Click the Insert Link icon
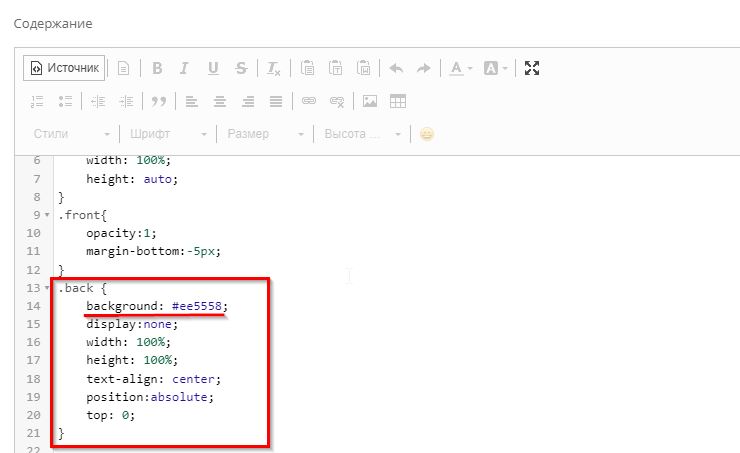Screen dimensions: 740x453 click(x=309, y=101)
